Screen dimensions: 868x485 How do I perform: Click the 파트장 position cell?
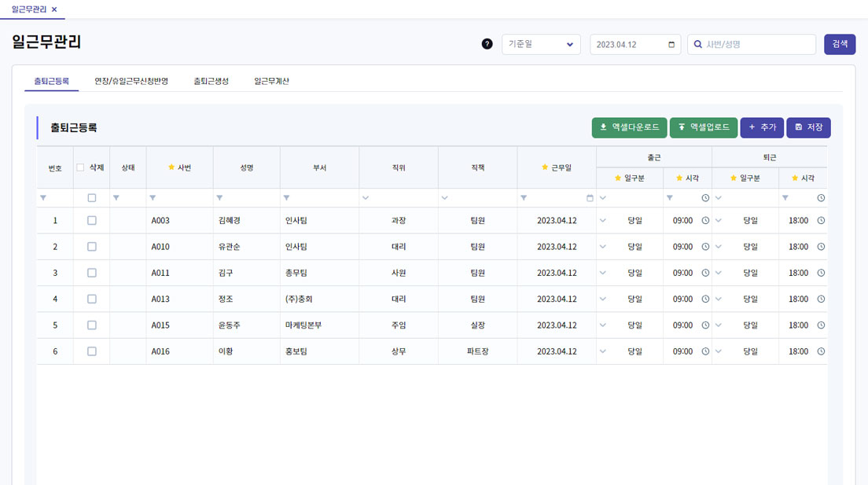coord(478,351)
